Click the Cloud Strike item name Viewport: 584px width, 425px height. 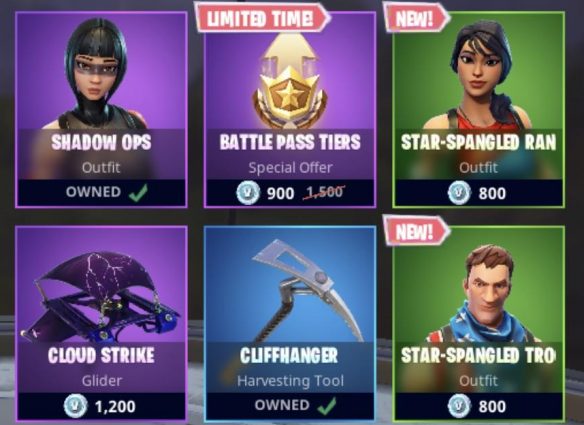101,355
